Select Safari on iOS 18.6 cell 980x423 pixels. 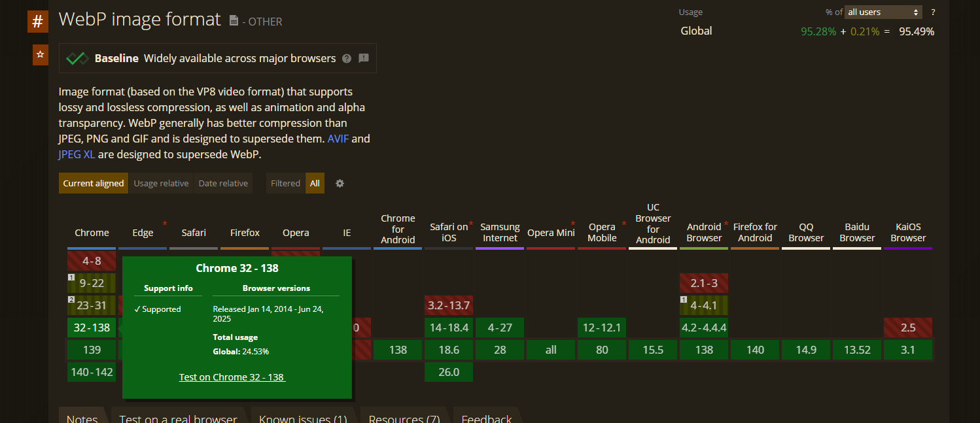449,350
